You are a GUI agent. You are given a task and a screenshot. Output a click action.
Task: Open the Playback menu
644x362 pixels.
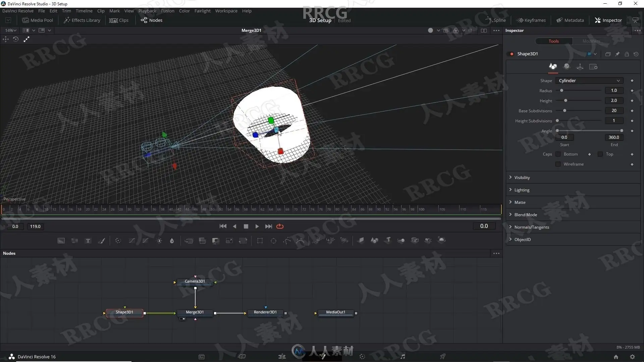[x=147, y=11]
